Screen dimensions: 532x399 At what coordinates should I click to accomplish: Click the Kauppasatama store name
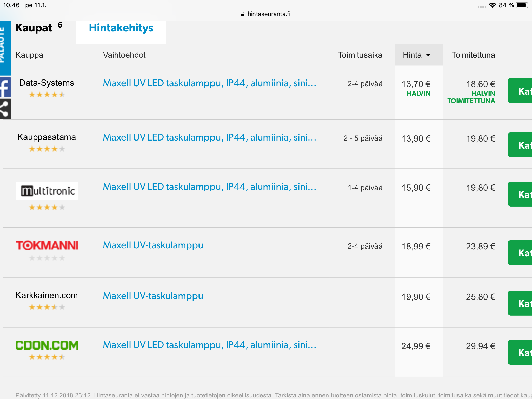click(47, 137)
